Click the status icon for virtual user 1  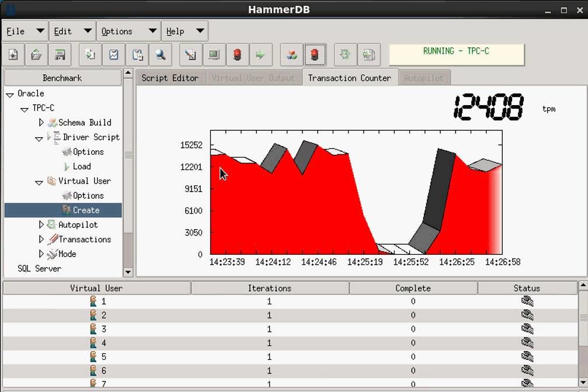527,301
